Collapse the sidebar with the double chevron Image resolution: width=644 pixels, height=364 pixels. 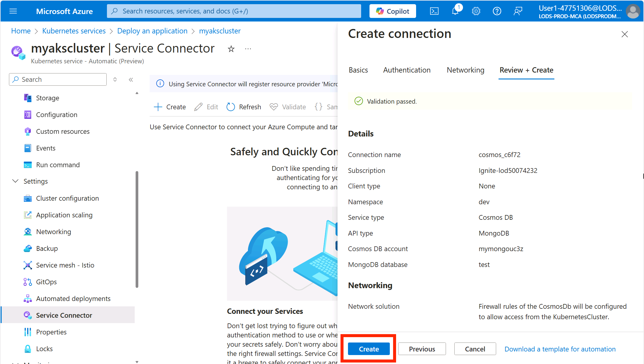[131, 79]
